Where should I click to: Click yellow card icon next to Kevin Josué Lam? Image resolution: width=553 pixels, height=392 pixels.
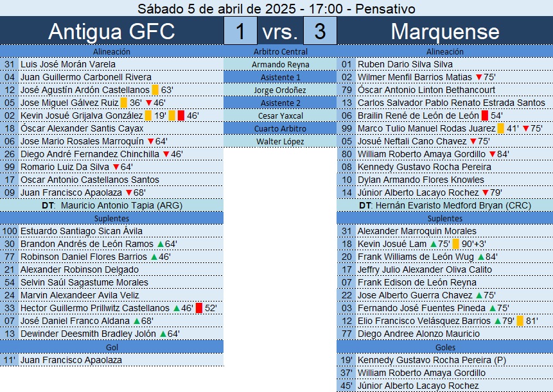455,244
